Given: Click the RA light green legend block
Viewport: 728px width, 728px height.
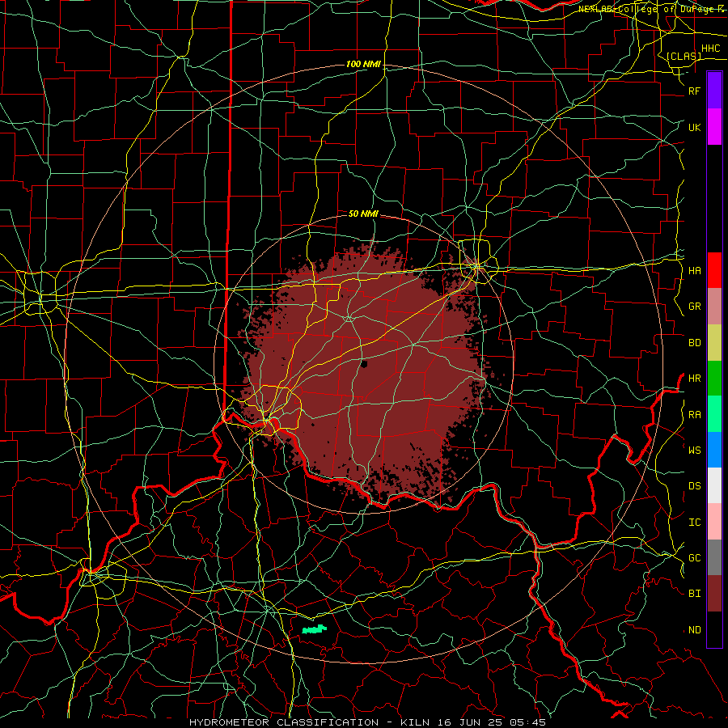Looking at the screenshot, I should point(714,414).
